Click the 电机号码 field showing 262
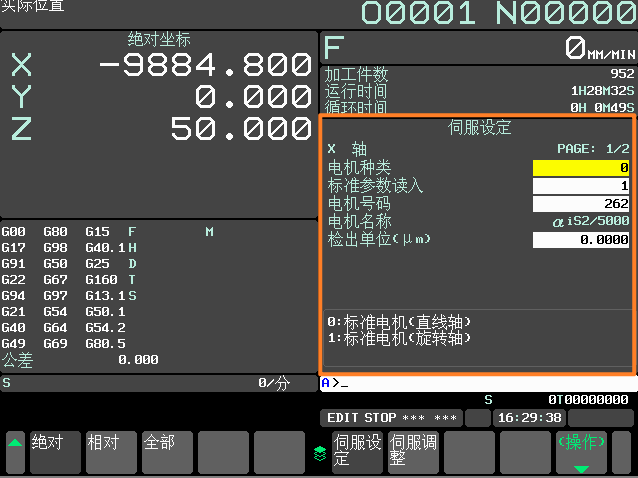Viewport: 638px width, 478px height. (x=581, y=204)
